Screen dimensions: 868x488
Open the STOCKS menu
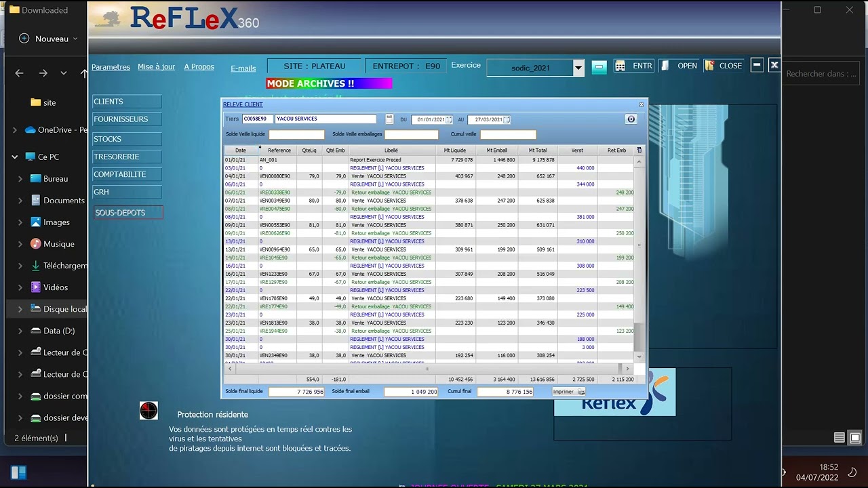coord(127,139)
